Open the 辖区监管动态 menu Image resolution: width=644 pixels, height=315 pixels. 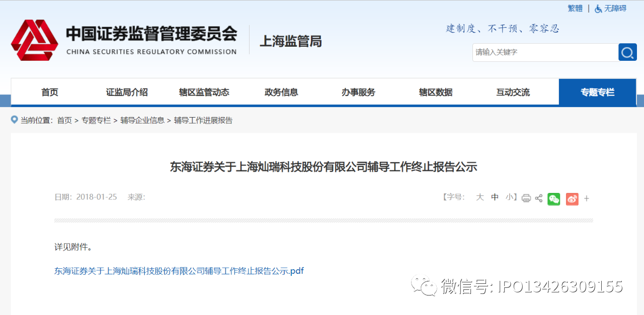[x=204, y=92]
